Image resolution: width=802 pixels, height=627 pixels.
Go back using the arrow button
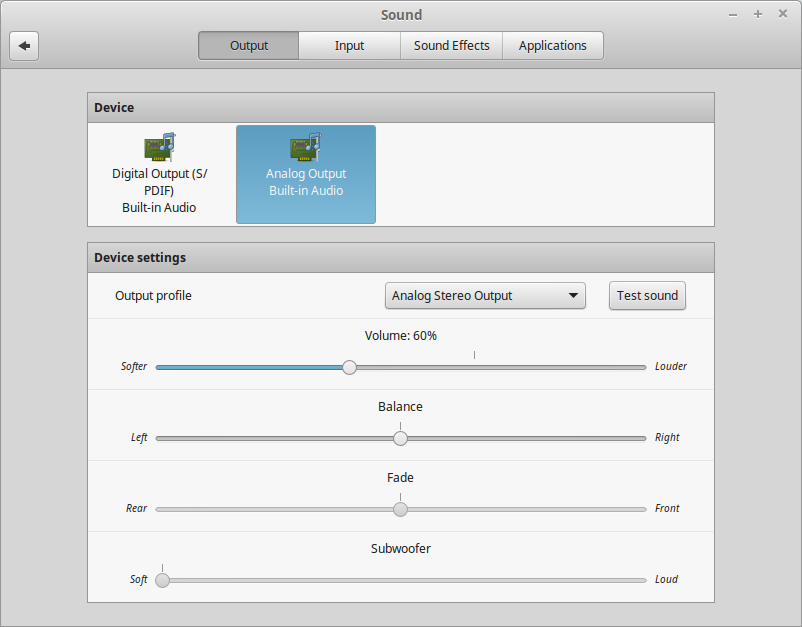24,46
